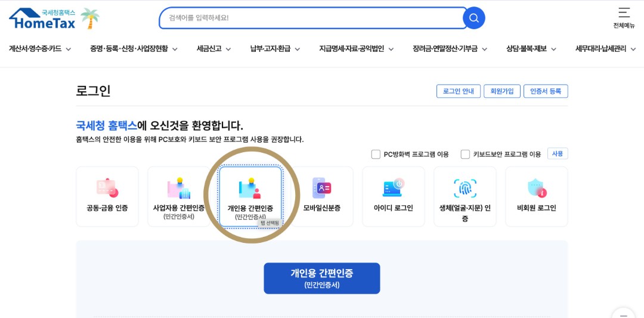The height and width of the screenshot is (318, 644).
Task: Click the blue search magnifier button
Action: 473,18
